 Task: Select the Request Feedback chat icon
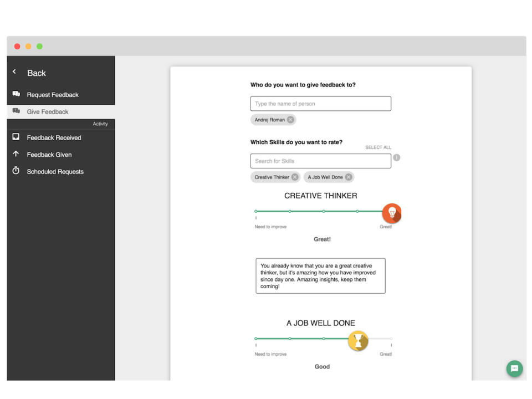click(x=17, y=94)
